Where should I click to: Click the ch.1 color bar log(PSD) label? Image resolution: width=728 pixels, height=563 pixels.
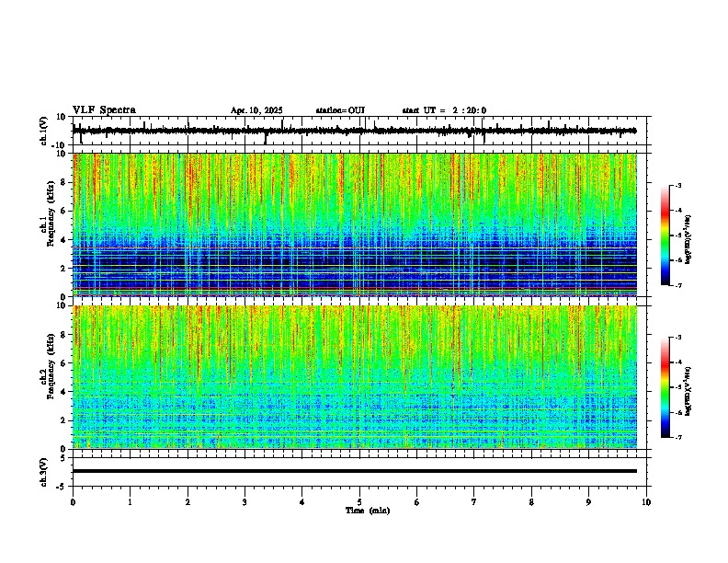point(688,239)
